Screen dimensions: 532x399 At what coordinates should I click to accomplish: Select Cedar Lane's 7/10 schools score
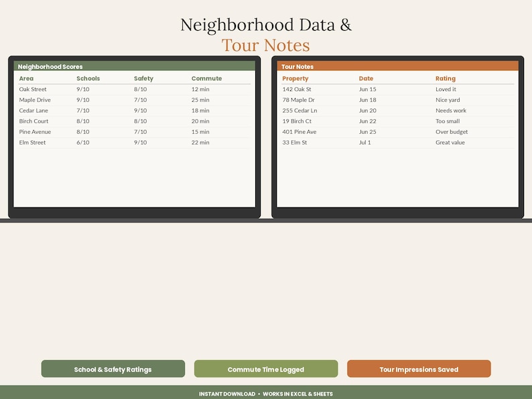pos(83,110)
